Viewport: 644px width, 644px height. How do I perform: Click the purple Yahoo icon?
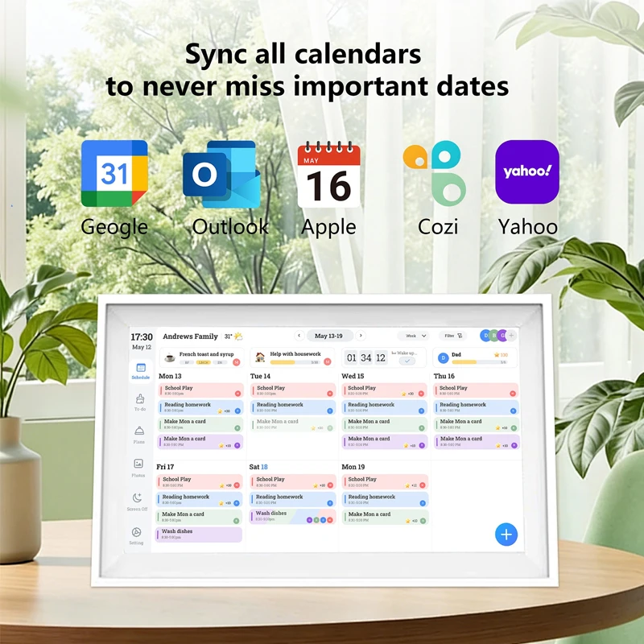(x=527, y=171)
